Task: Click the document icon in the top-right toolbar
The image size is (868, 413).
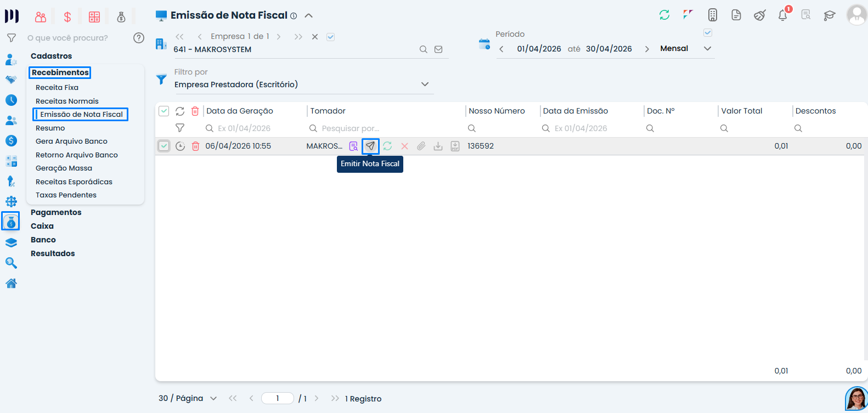Action: click(x=736, y=15)
